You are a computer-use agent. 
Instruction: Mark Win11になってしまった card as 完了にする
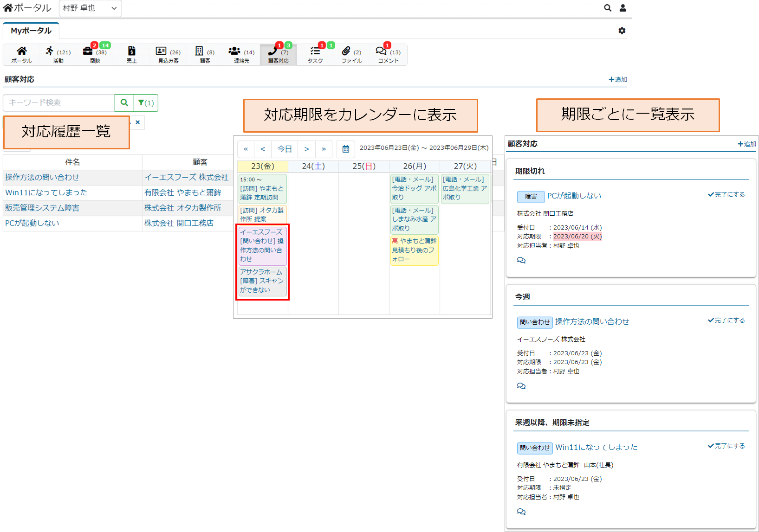(x=726, y=446)
